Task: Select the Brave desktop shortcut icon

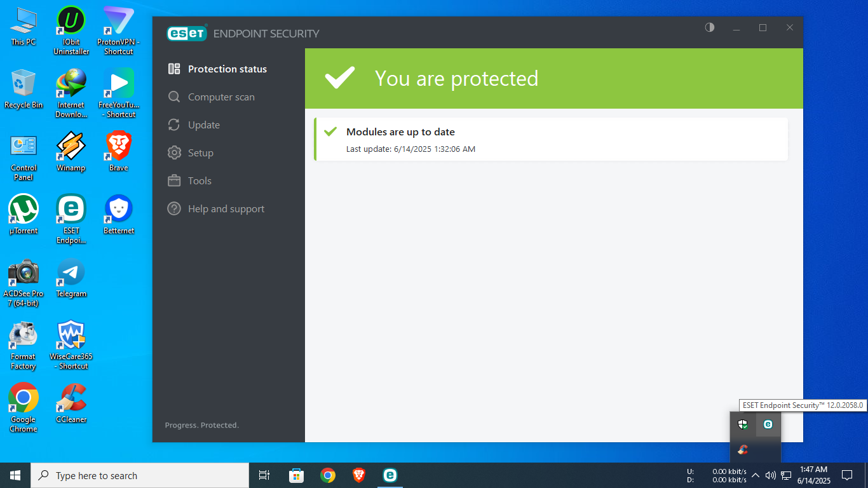Action: tap(119, 152)
